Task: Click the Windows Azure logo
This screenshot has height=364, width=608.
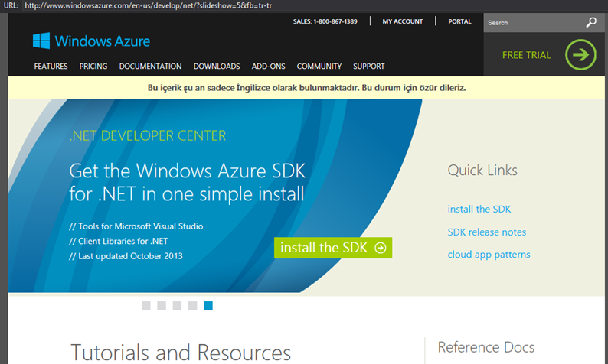Action: click(x=91, y=41)
